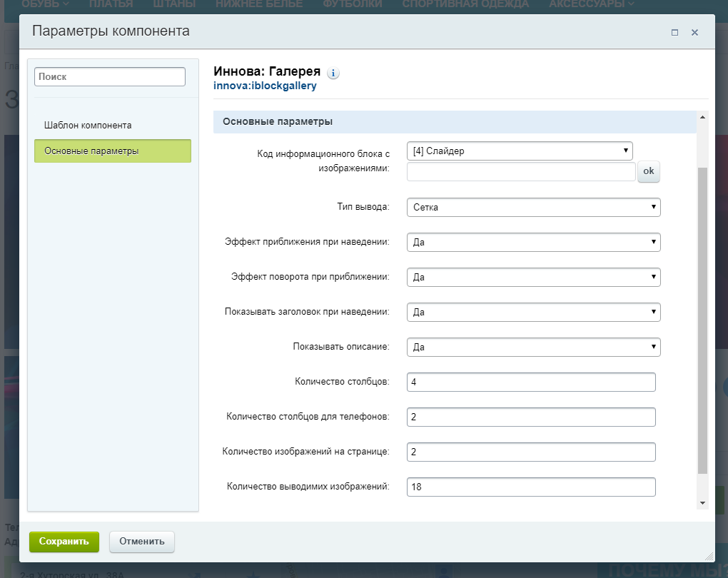Open the информационный блок dropdown showing Слайдер
The width and height of the screenshot is (728, 578).
[520, 151]
